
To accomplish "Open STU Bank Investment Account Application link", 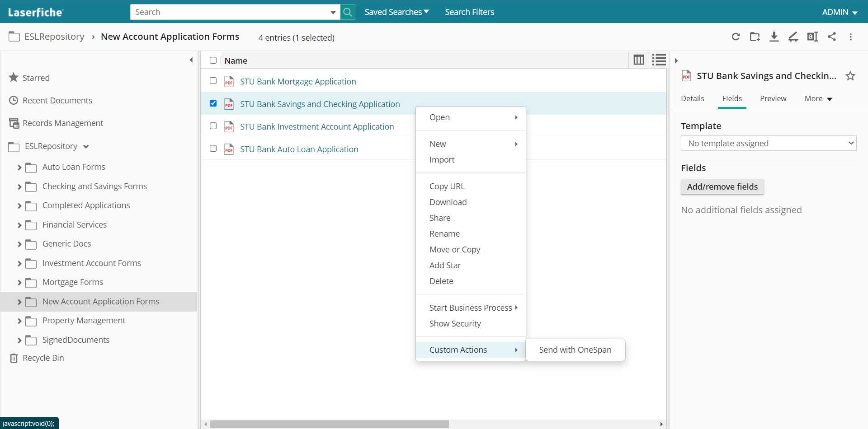I will pyautogui.click(x=317, y=126).
